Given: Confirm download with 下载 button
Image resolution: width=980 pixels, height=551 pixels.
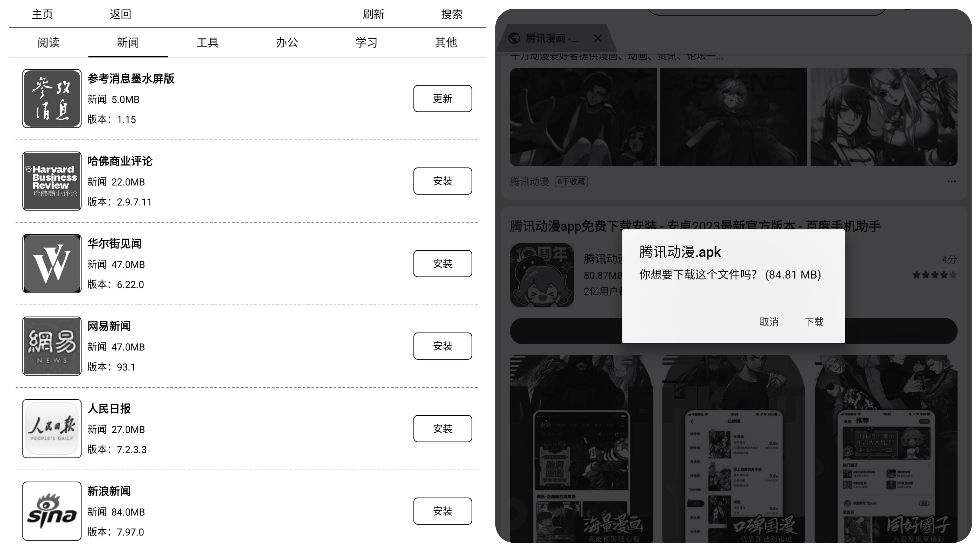Looking at the screenshot, I should tap(814, 322).
